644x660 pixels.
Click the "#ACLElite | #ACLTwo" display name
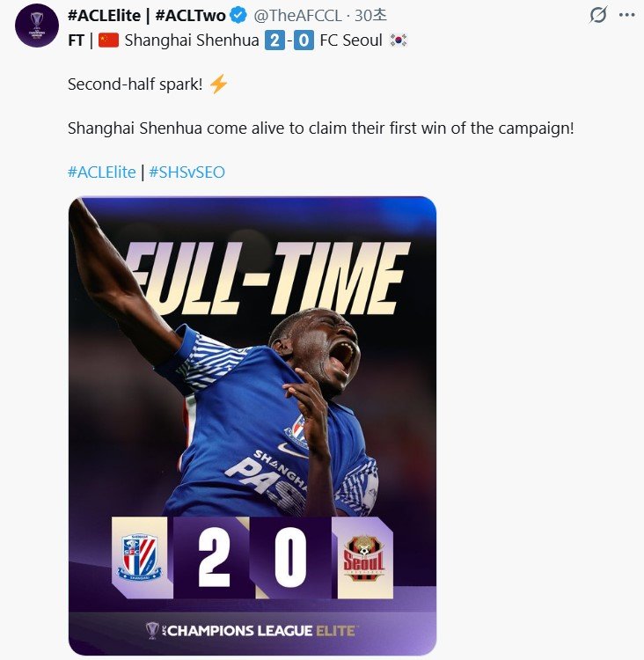click(146, 15)
